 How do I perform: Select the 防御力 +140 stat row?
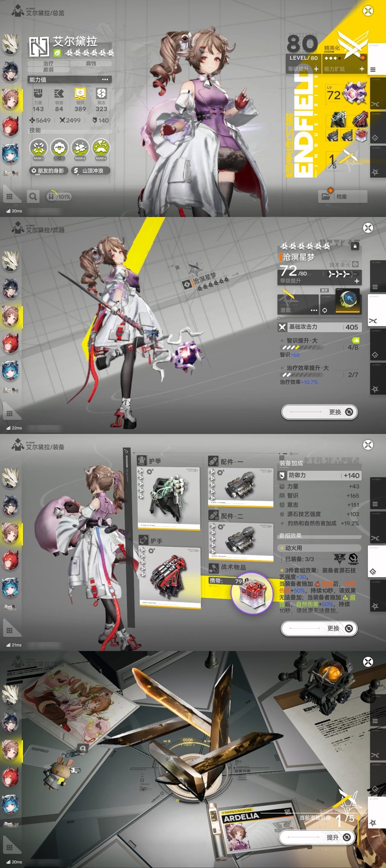(319, 475)
